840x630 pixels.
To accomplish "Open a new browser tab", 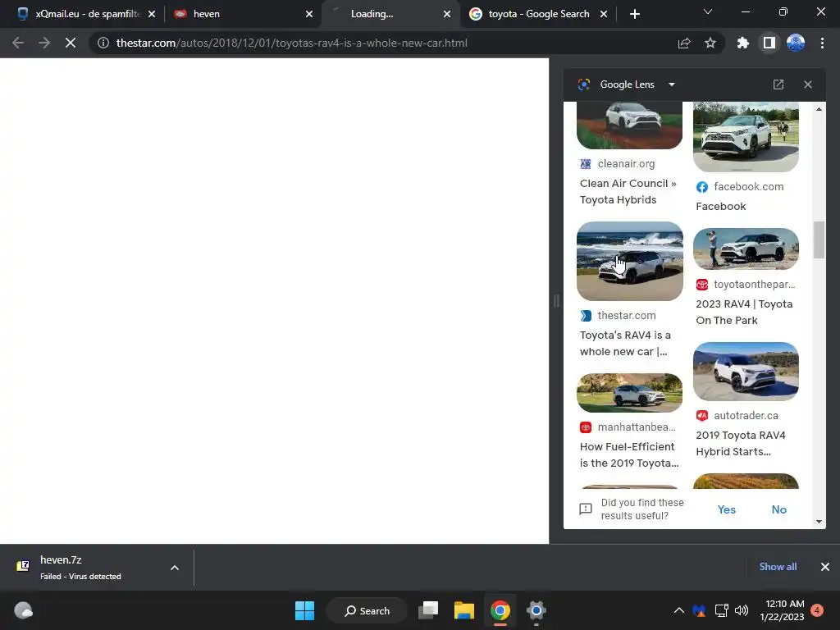I will (635, 14).
